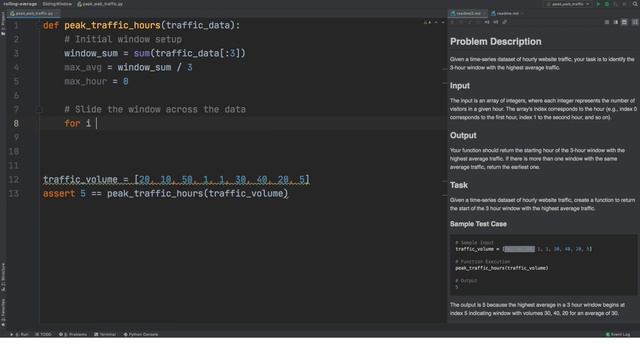Open the Event Log panel
Screen dimensions: 640x360
click(x=618, y=334)
